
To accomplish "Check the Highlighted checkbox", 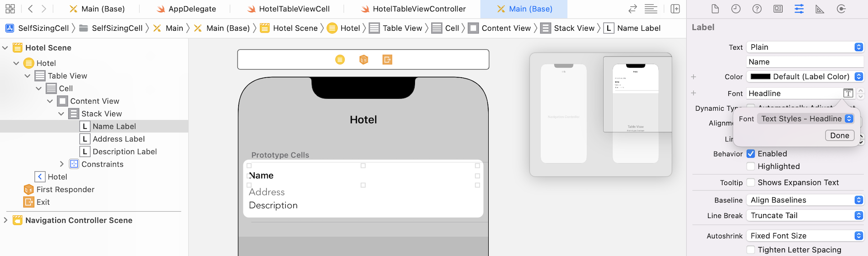I will 751,167.
